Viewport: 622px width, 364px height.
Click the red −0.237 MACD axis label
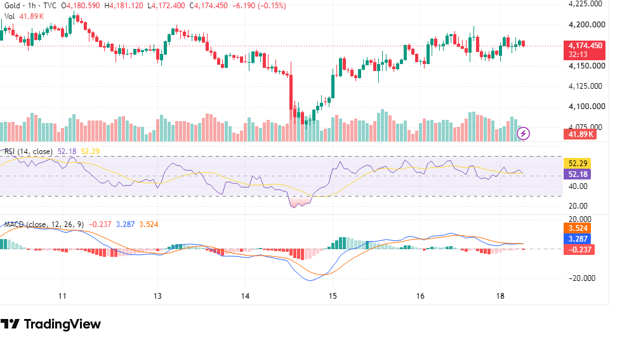click(579, 249)
